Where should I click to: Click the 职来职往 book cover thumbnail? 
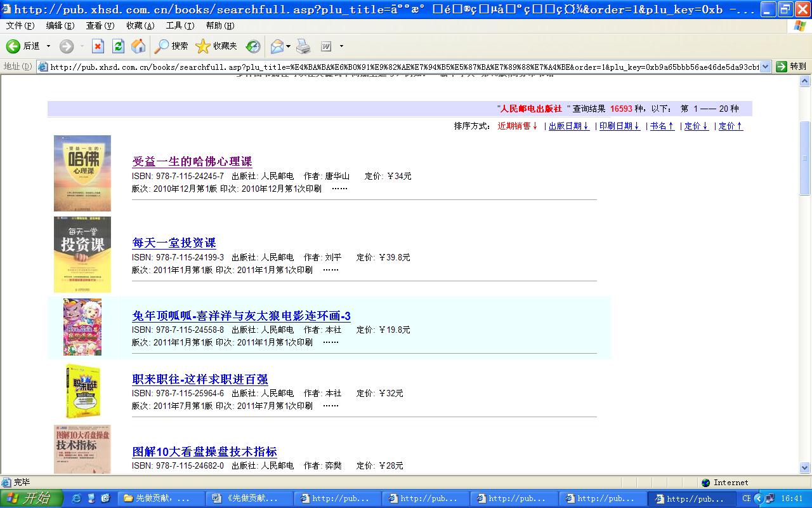point(82,391)
